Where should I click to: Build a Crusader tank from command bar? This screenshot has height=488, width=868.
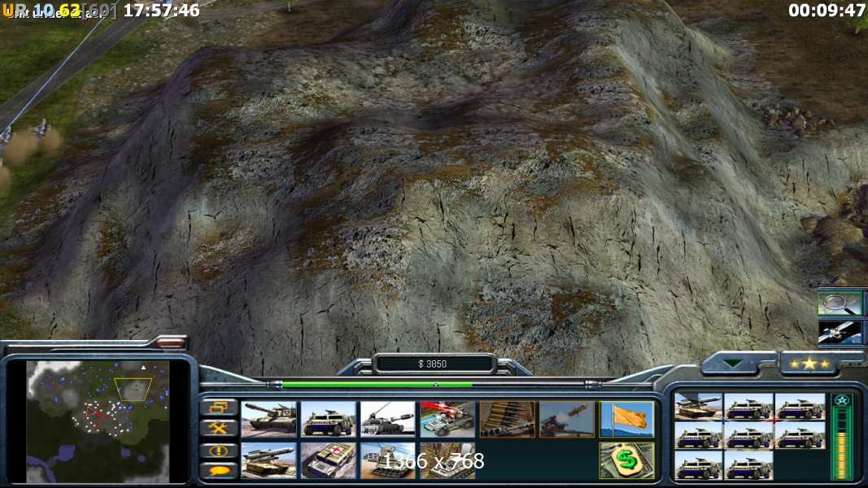268,418
